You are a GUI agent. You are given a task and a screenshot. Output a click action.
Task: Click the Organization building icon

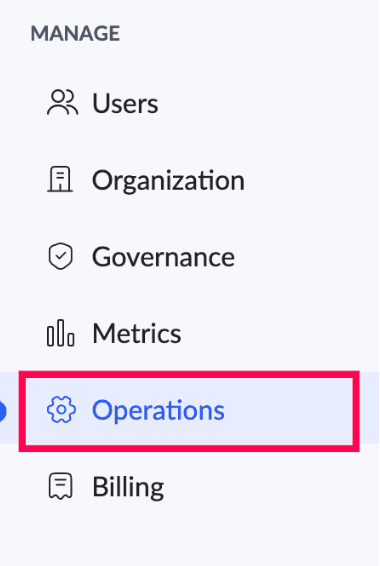click(x=60, y=179)
